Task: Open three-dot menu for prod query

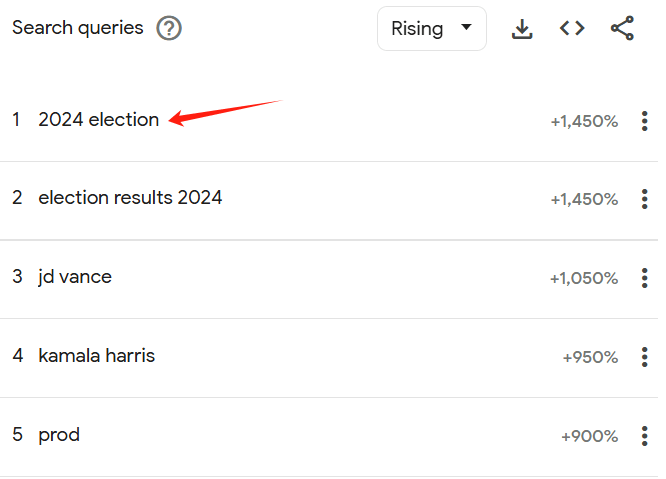Action: coord(644,436)
